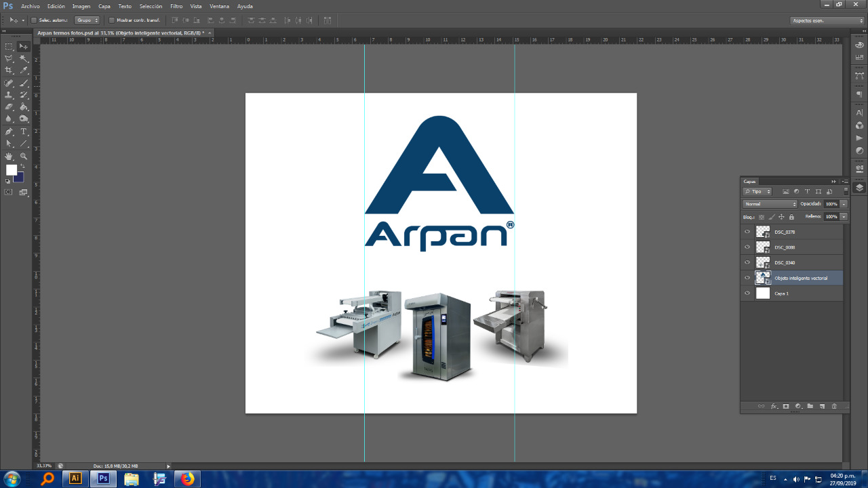This screenshot has height=488, width=868.
Task: Click the background color swatch
Action: [20, 178]
